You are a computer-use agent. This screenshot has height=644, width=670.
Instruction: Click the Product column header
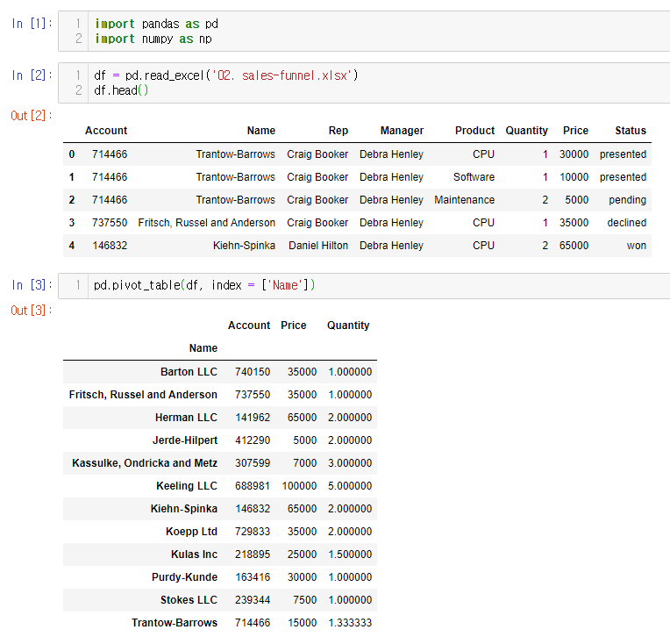(x=474, y=131)
